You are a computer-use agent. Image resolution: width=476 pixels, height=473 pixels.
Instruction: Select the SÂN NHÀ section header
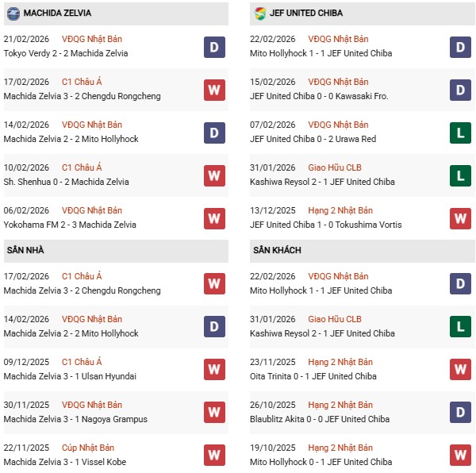click(x=26, y=251)
